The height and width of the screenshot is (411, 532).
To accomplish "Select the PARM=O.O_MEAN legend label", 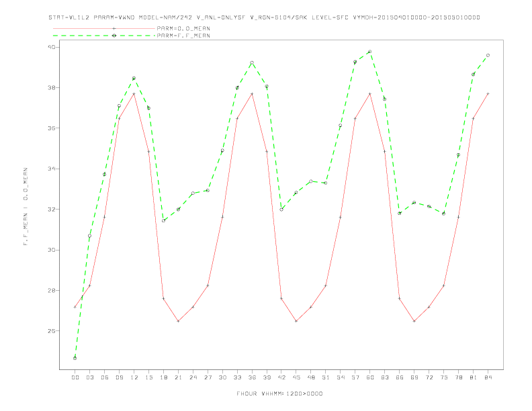I will 183,28.
